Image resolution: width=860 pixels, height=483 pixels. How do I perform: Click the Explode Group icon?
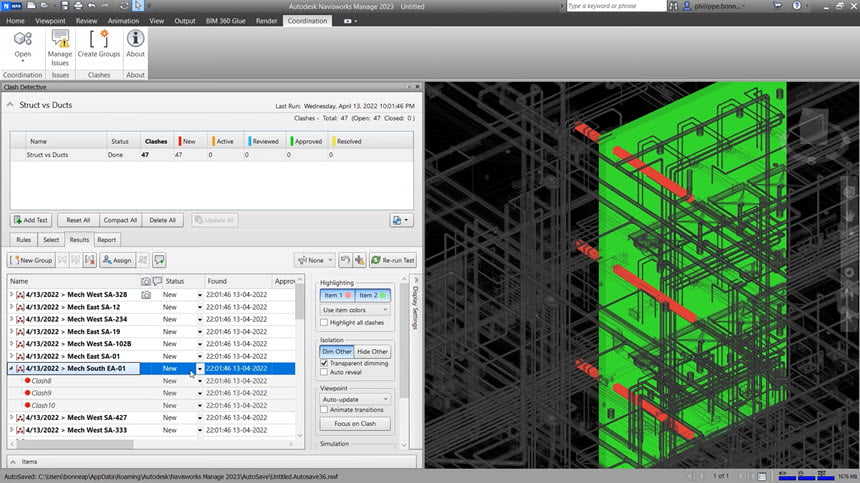[x=76, y=260]
